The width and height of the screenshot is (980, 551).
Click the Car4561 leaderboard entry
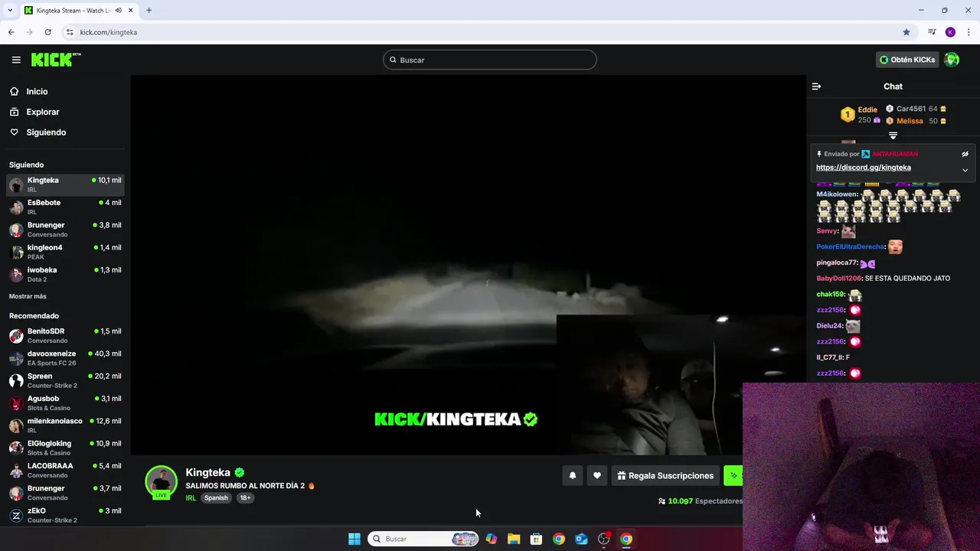pyautogui.click(x=916, y=109)
